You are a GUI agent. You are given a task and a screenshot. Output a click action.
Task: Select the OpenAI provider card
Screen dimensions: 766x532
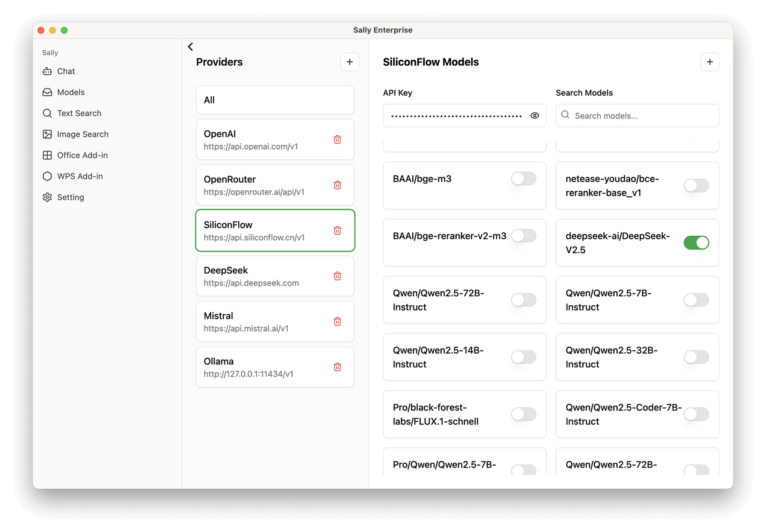tap(275, 139)
